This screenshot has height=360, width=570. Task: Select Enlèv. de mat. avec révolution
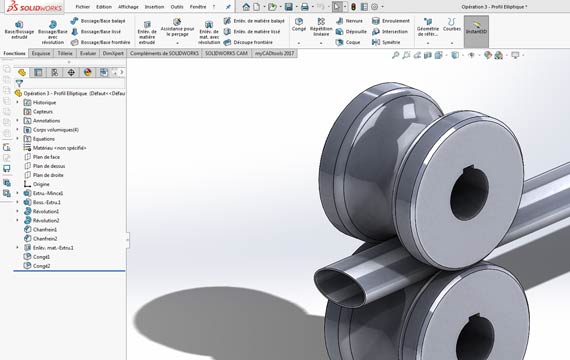click(209, 32)
